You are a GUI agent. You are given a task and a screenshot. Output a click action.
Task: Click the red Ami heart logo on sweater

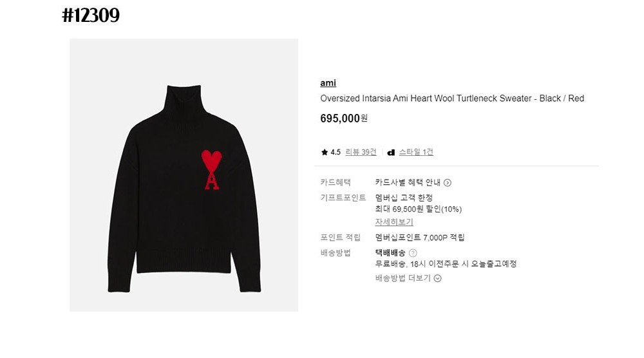[x=211, y=169]
